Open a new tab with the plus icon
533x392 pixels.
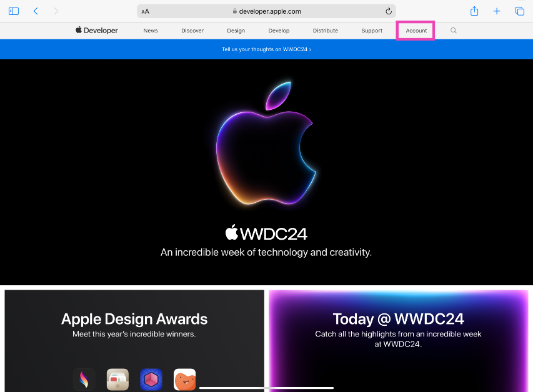pos(497,11)
